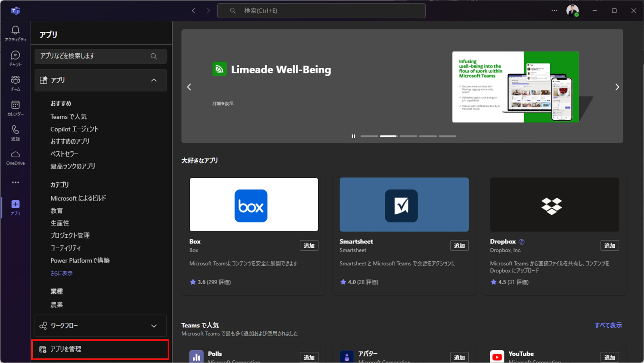Focus the 検索(Ctrl+E) top search bar
Screen dimensions: 644x363
click(x=321, y=11)
